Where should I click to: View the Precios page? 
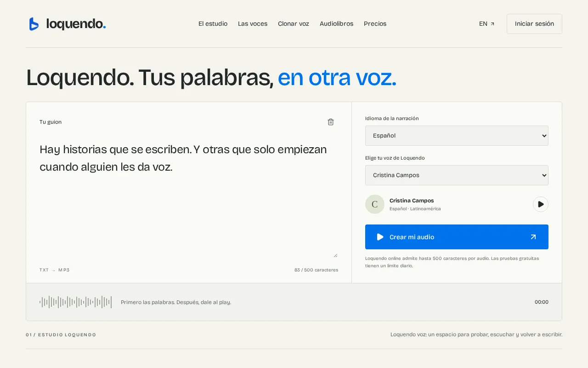375,24
